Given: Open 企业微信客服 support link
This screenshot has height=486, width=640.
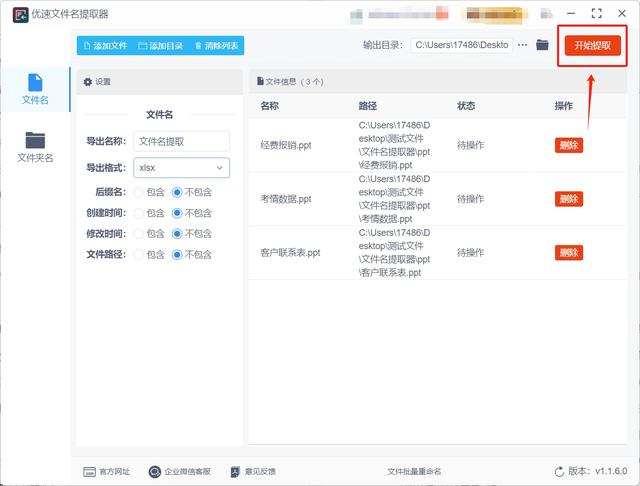Looking at the screenshot, I should tap(180, 472).
